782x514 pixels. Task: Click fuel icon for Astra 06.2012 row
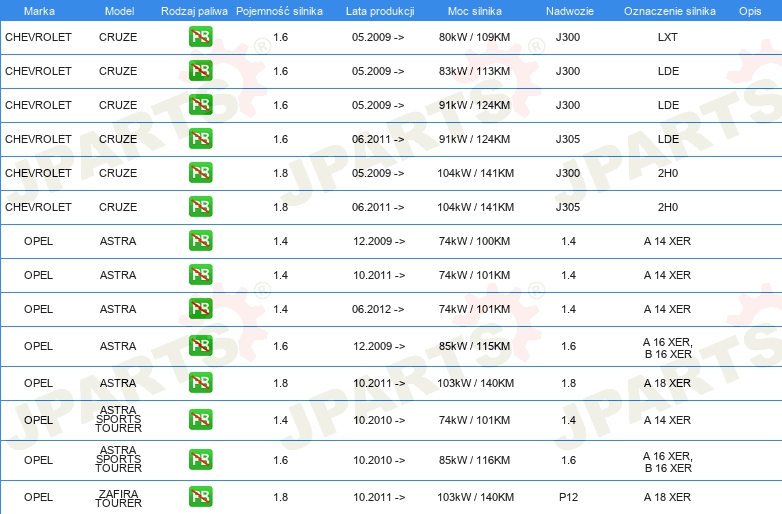(200, 309)
